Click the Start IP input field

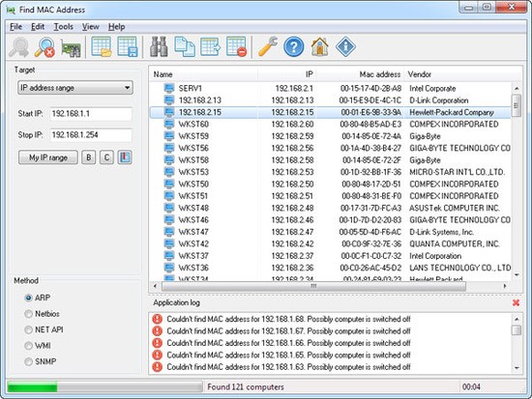91,114
